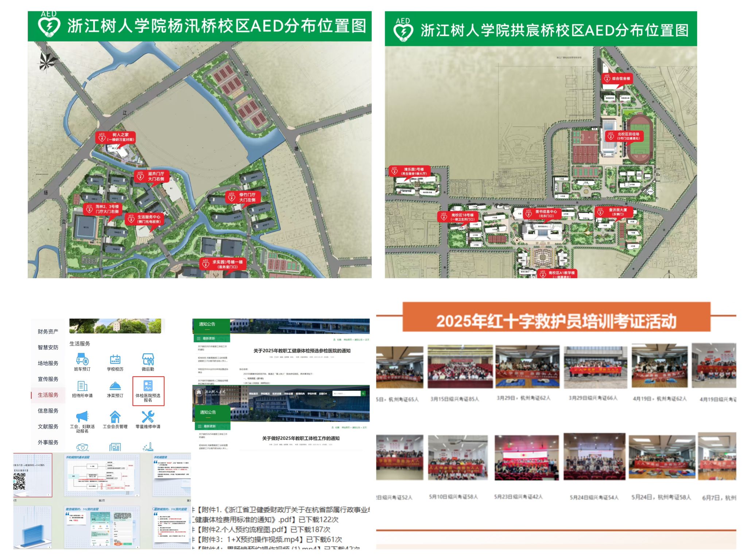
Task: Open the 微后勤 logistics icon
Action: point(148,359)
